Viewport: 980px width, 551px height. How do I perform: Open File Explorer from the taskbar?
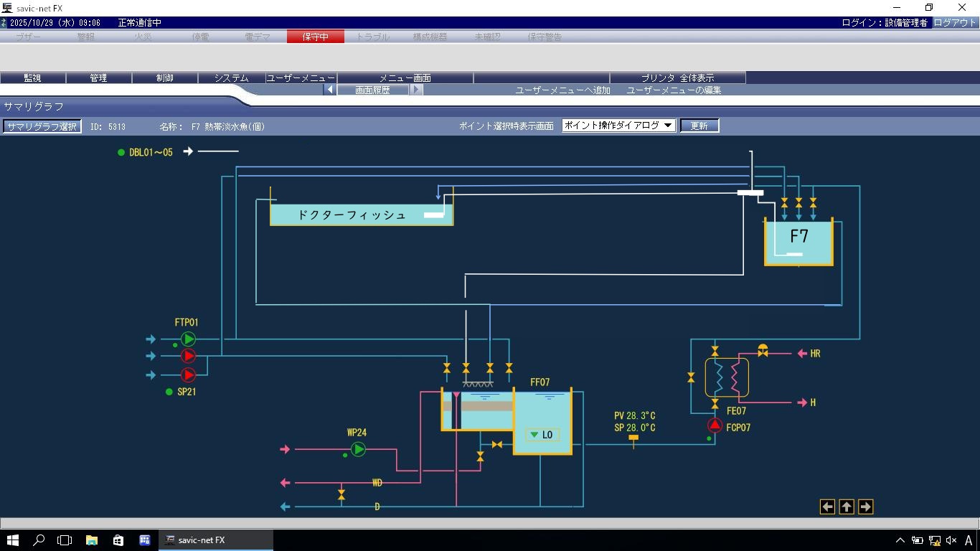coord(92,540)
